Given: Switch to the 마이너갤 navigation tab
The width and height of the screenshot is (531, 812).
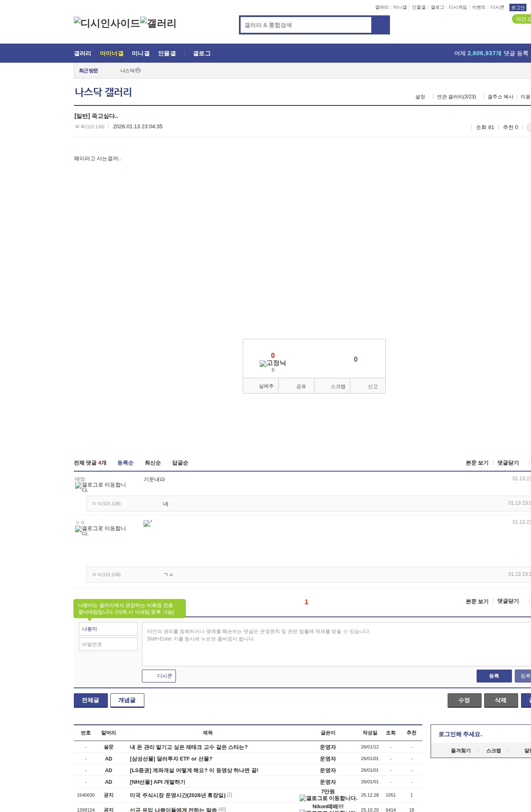Looking at the screenshot, I should pos(111,54).
